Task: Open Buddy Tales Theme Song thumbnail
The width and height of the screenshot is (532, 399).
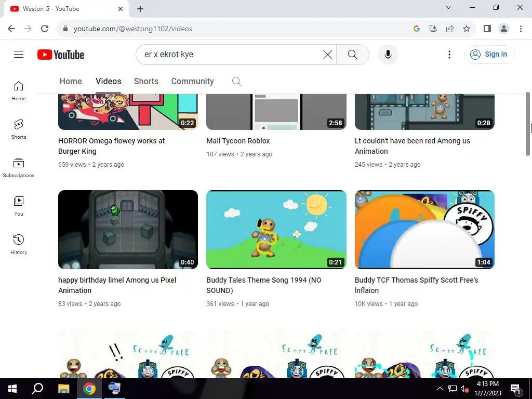Action: point(276,230)
